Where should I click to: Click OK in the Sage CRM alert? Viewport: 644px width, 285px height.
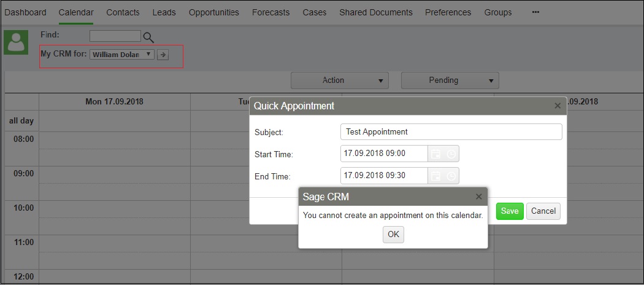click(394, 235)
